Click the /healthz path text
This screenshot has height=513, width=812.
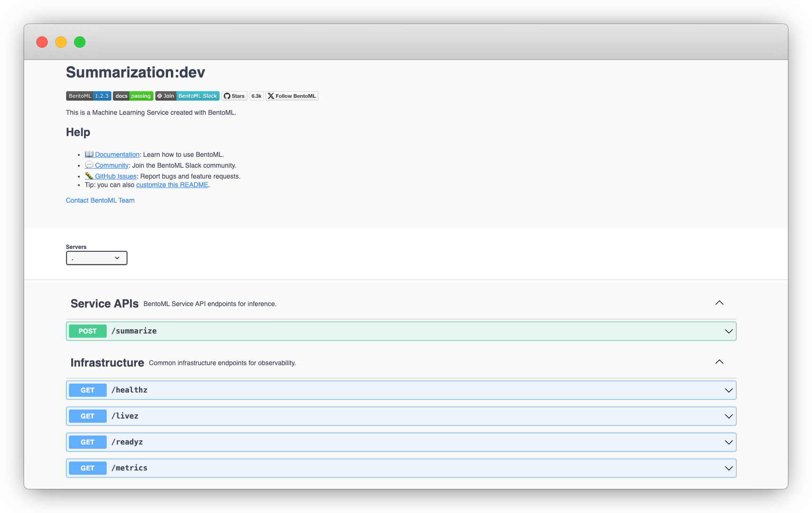click(x=129, y=390)
